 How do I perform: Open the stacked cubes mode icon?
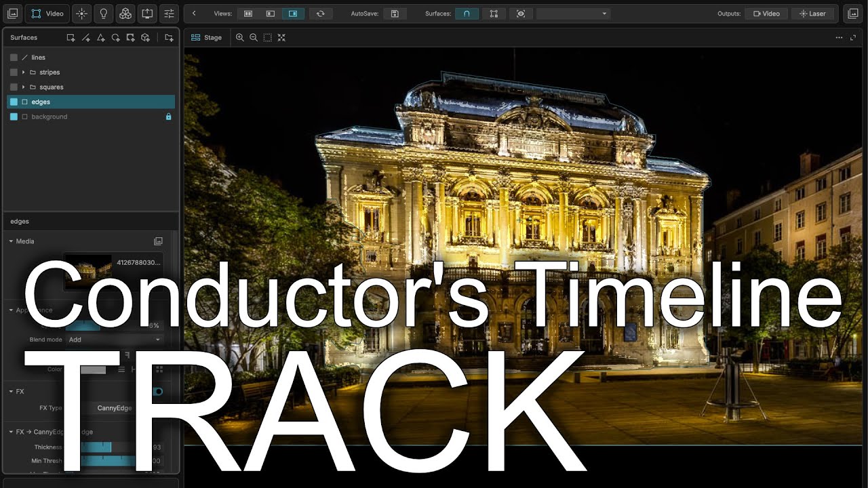pos(125,14)
